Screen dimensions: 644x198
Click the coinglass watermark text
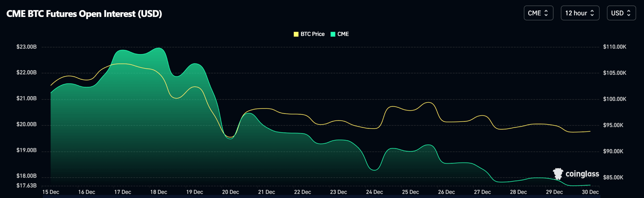click(x=582, y=174)
